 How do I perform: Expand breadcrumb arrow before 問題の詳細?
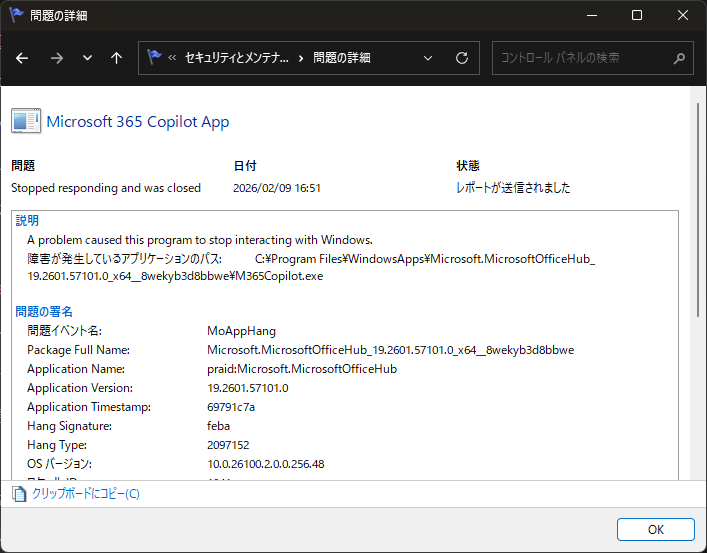point(301,58)
